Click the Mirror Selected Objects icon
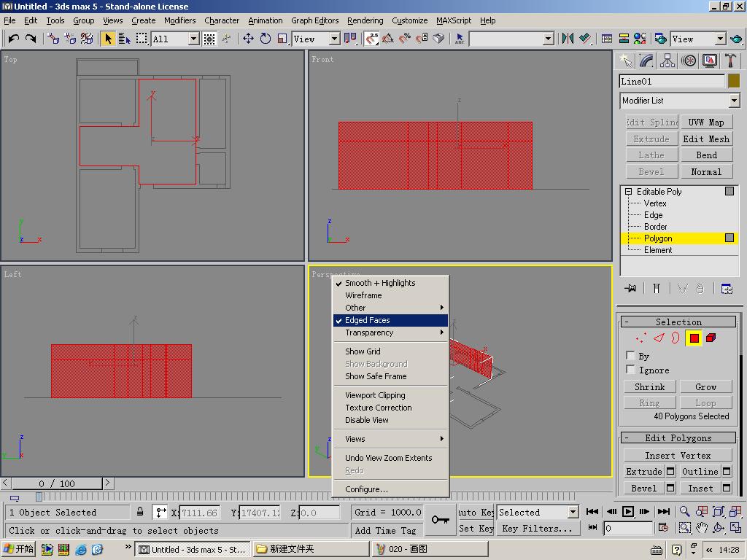 568,39
